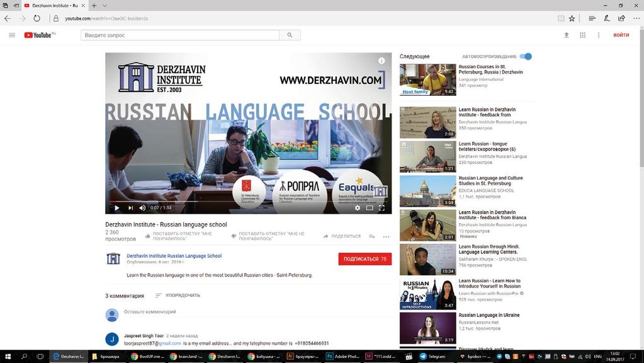This screenshot has height=363, width=644.
Task: Click browser back arrow
Action: click(8, 18)
